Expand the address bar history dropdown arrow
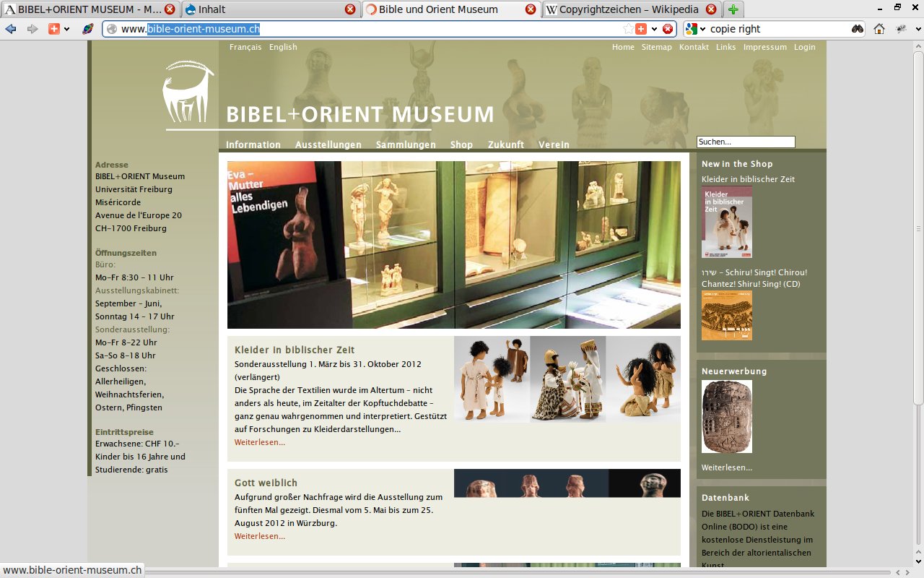The image size is (924, 578). click(654, 29)
